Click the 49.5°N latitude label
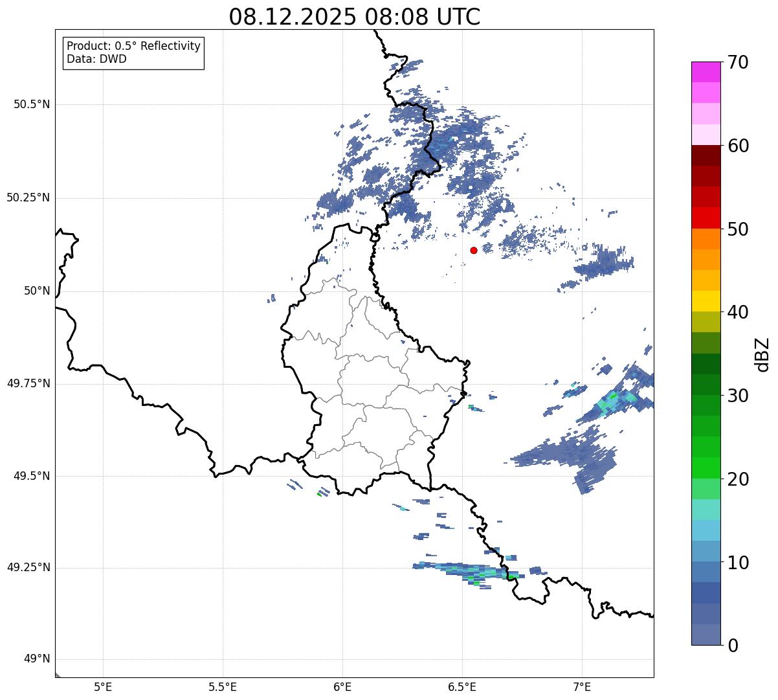Screen dimensions: 778x700 point(32,476)
